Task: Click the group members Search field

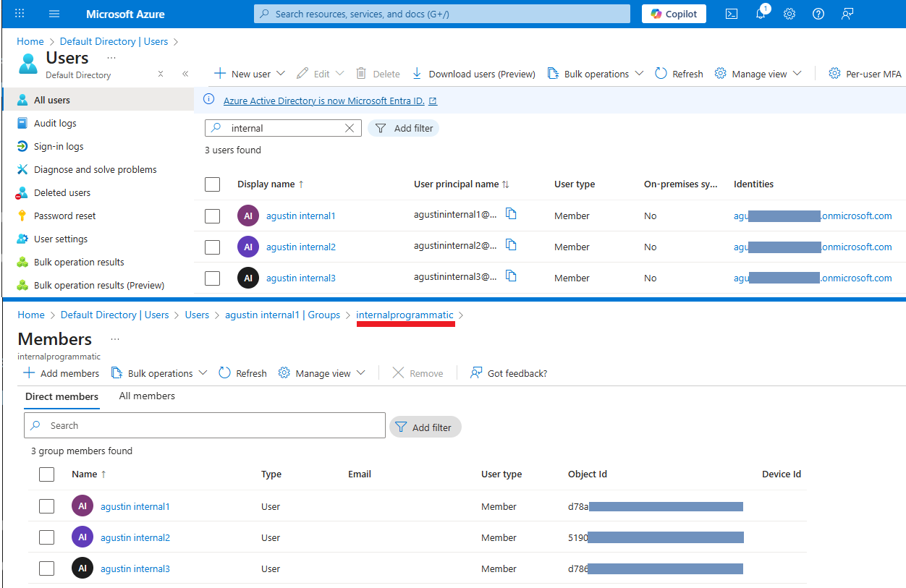Action: pos(205,426)
